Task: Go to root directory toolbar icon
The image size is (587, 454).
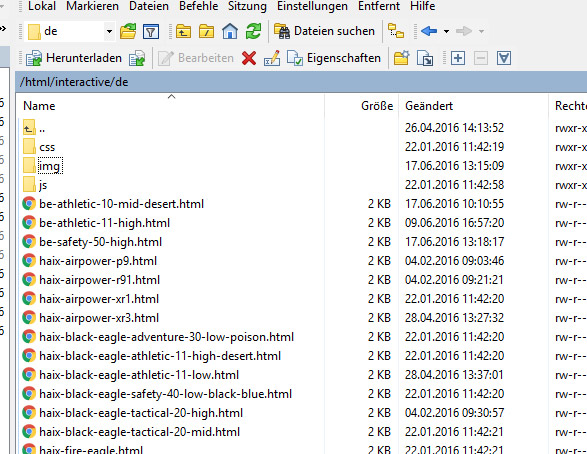Action: click(206, 31)
